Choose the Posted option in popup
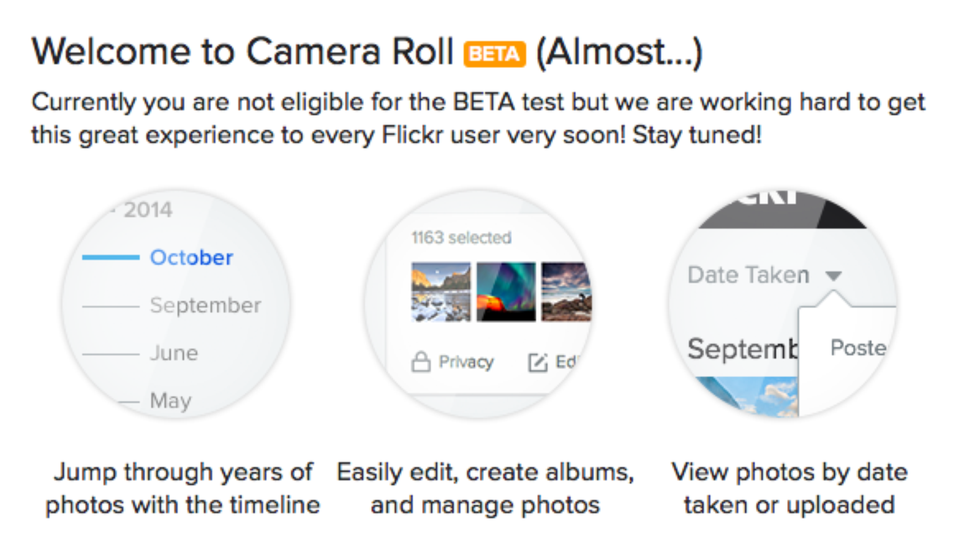Screen dimensions: 980x551 pyautogui.click(x=858, y=348)
